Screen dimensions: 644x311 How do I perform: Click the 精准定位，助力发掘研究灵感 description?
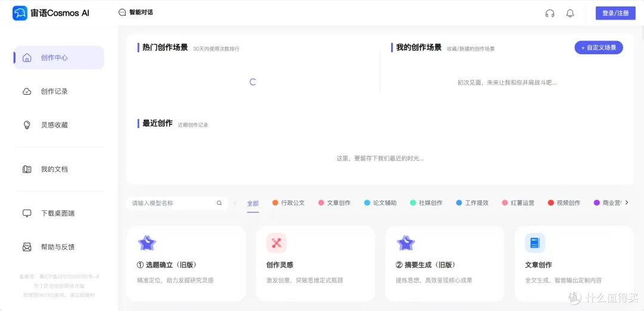[175, 281]
